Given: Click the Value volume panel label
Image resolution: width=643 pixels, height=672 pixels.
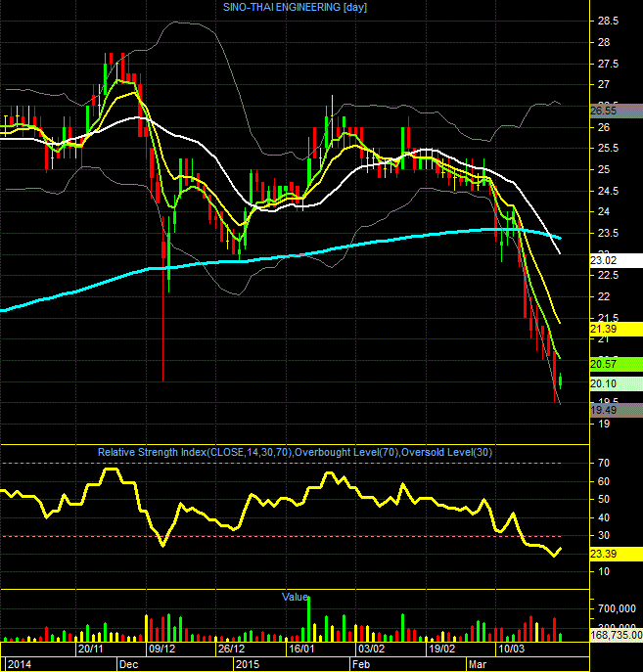Looking at the screenshot, I should click(x=295, y=597).
